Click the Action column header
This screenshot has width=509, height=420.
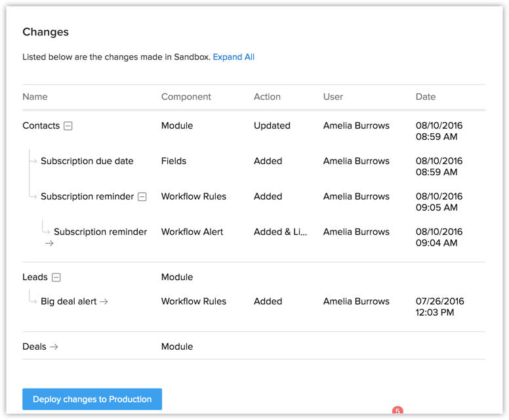point(267,96)
